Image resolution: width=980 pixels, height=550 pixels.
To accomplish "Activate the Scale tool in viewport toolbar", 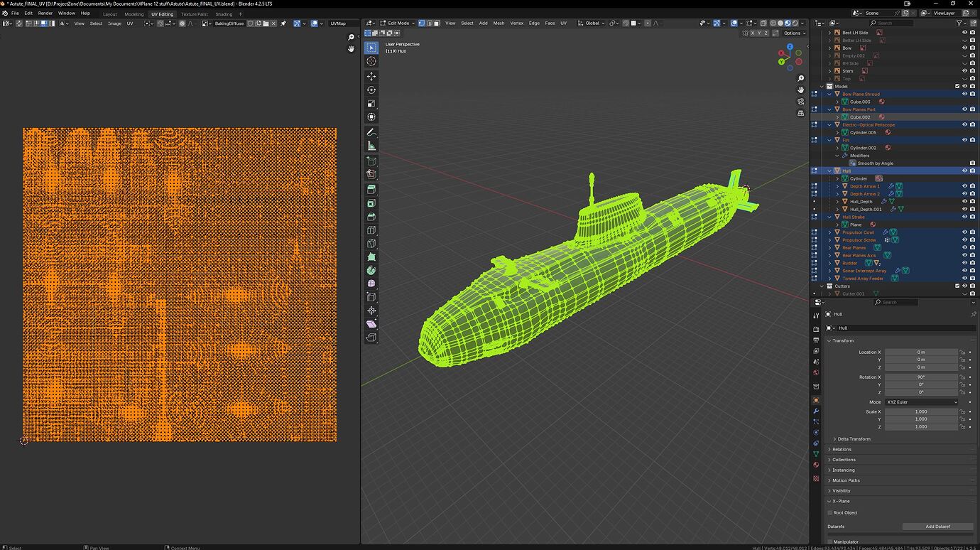I will pyautogui.click(x=371, y=103).
